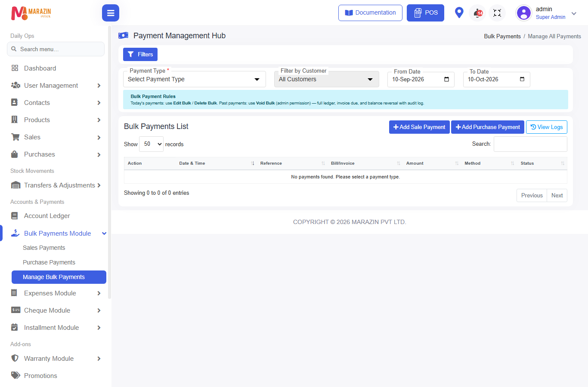Open the POS button
The image size is (588, 387).
click(x=425, y=13)
